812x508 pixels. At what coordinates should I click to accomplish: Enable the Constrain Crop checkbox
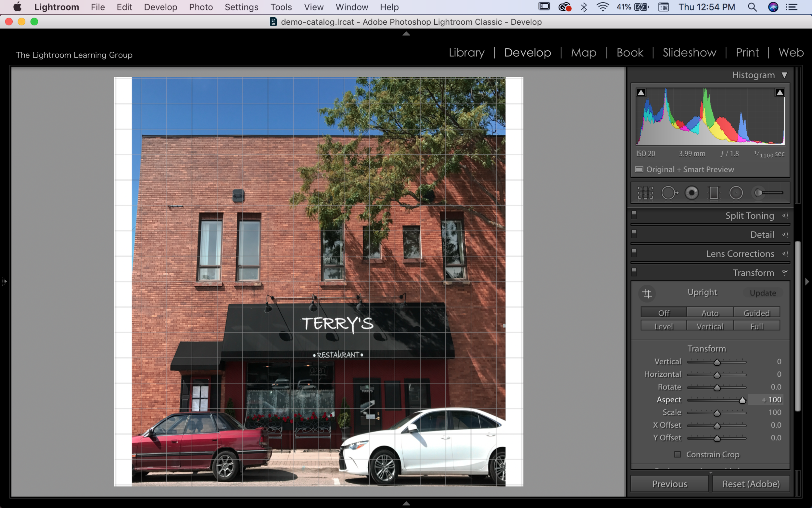(678, 454)
